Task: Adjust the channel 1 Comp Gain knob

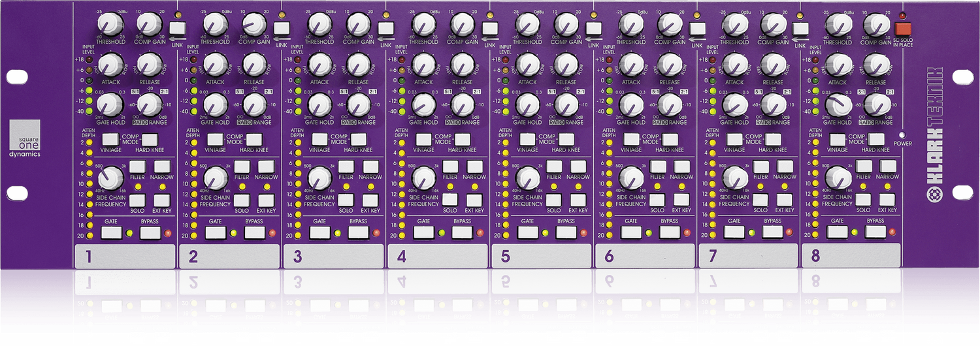Action: pyautogui.click(x=150, y=25)
